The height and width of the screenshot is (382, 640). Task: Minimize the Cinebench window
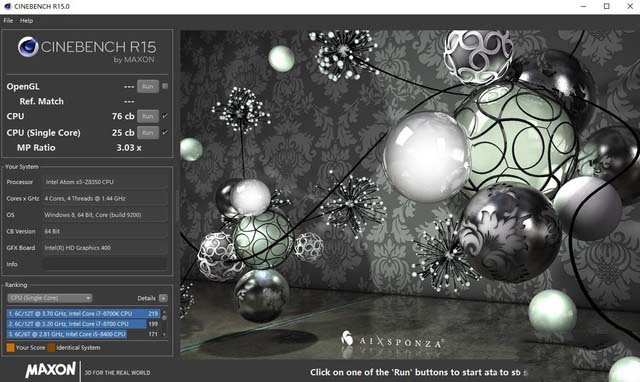(x=584, y=7)
